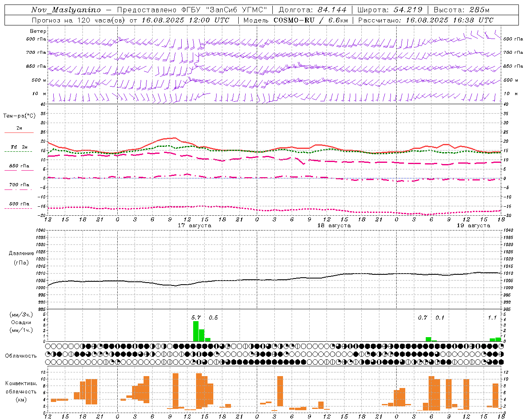Click the 700 гПа temperature legend entry
Image resolution: width=525 pixels, height=420 pixels.
click(19, 185)
